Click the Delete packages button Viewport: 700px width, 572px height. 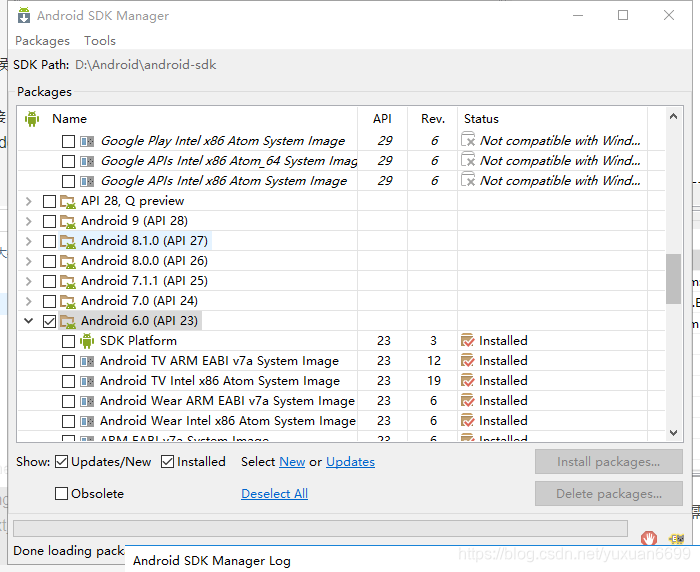point(608,494)
